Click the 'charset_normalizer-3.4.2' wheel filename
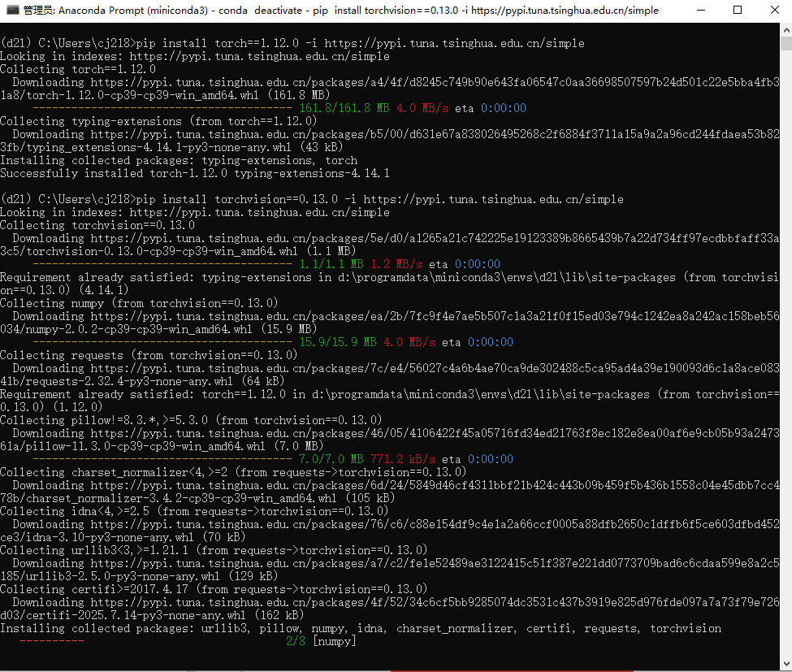The height and width of the screenshot is (672, 792). coord(181,499)
